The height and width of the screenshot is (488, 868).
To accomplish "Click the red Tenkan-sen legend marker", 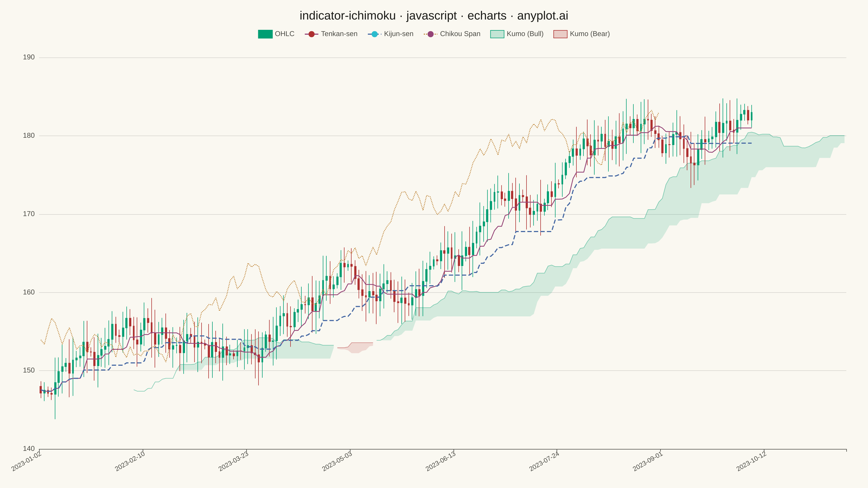I will click(311, 34).
